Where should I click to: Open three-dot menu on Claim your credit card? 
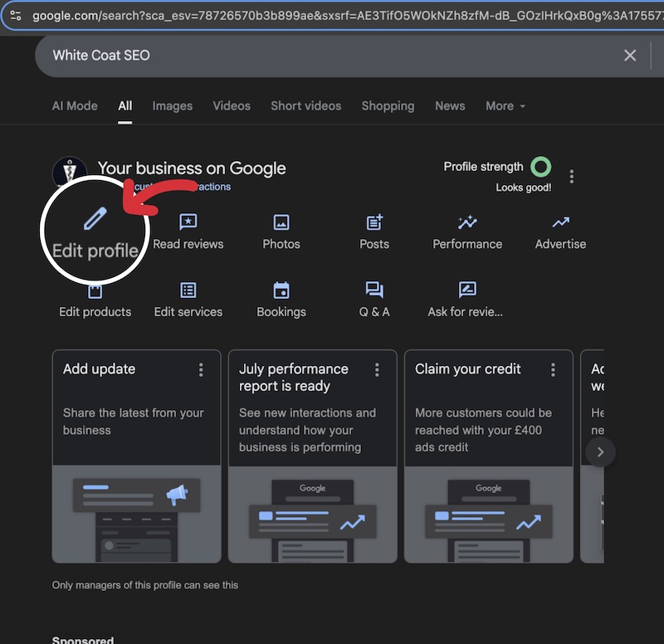pyautogui.click(x=553, y=369)
